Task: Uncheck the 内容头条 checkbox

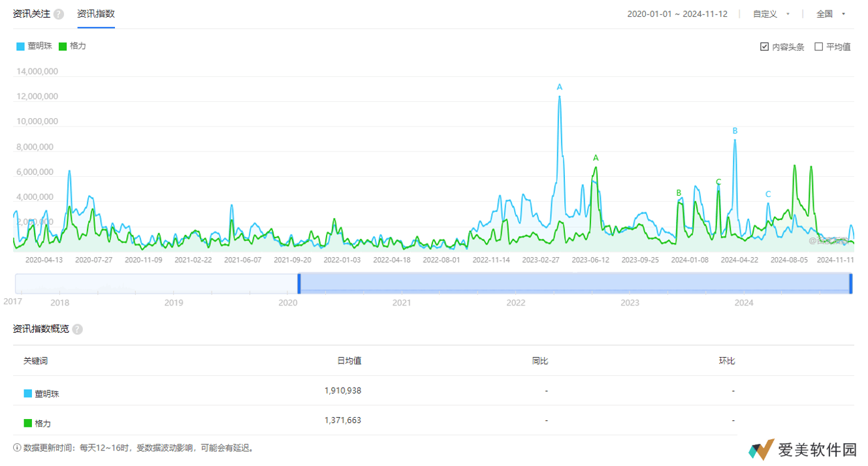Action: tap(764, 47)
